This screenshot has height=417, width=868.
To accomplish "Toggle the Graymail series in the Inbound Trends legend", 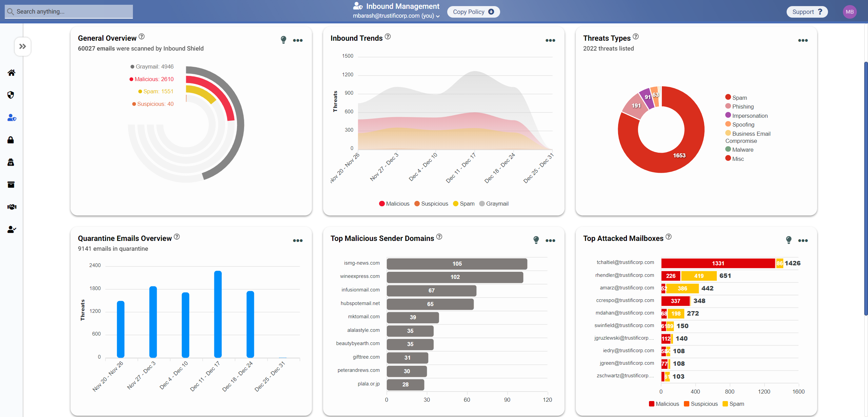I will (x=494, y=204).
